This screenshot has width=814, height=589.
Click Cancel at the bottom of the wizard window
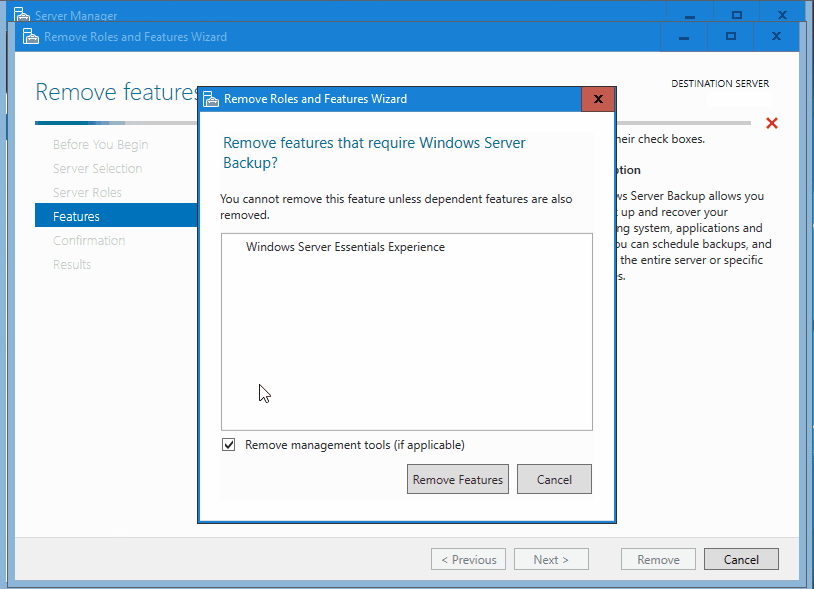741,559
